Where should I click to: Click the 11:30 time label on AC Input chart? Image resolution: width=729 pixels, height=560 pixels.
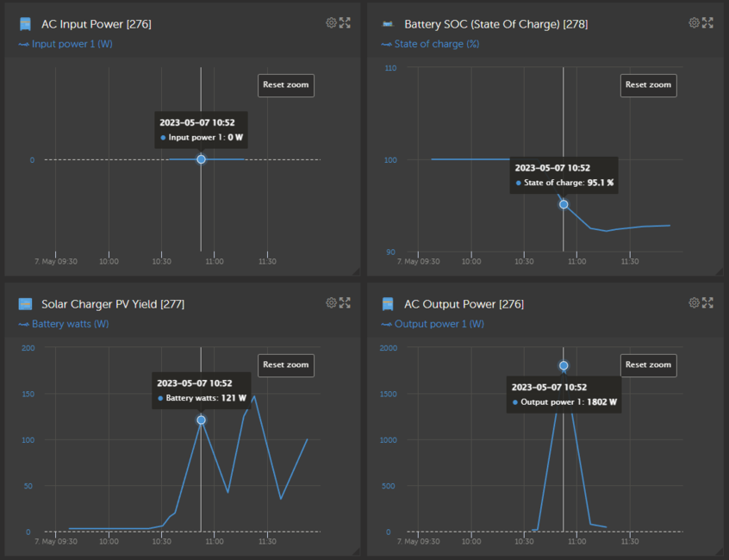point(267,262)
